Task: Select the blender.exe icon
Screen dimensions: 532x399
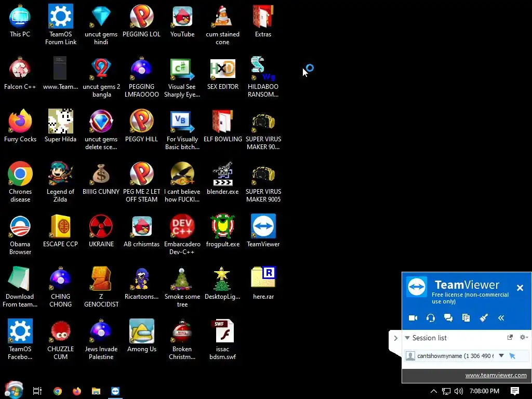Action: pos(222,179)
